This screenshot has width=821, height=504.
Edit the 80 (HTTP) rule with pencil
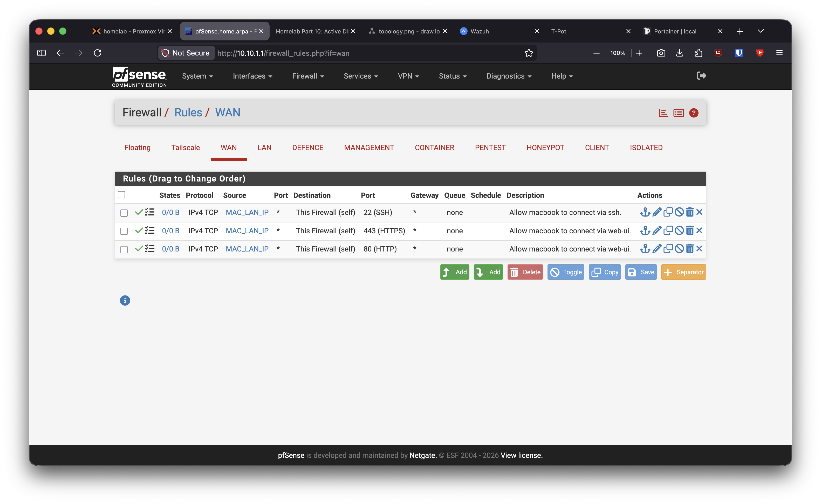tap(657, 249)
